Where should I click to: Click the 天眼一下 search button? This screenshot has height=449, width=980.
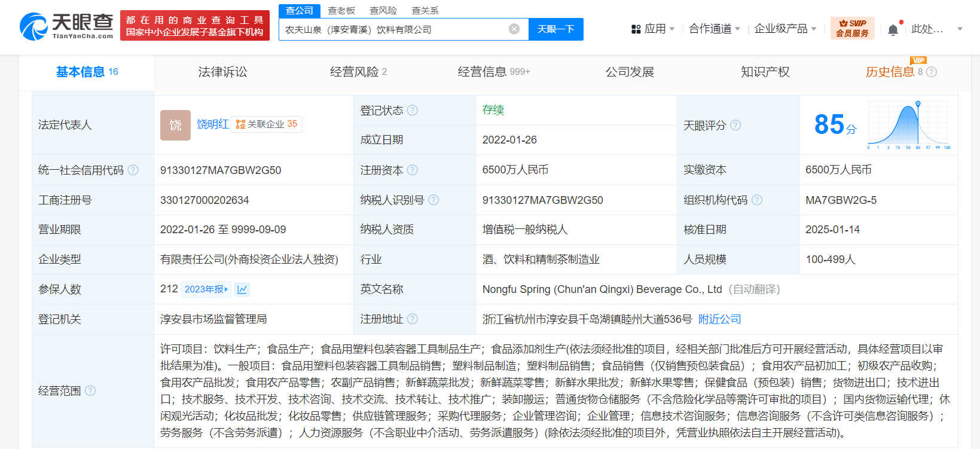[x=555, y=29]
